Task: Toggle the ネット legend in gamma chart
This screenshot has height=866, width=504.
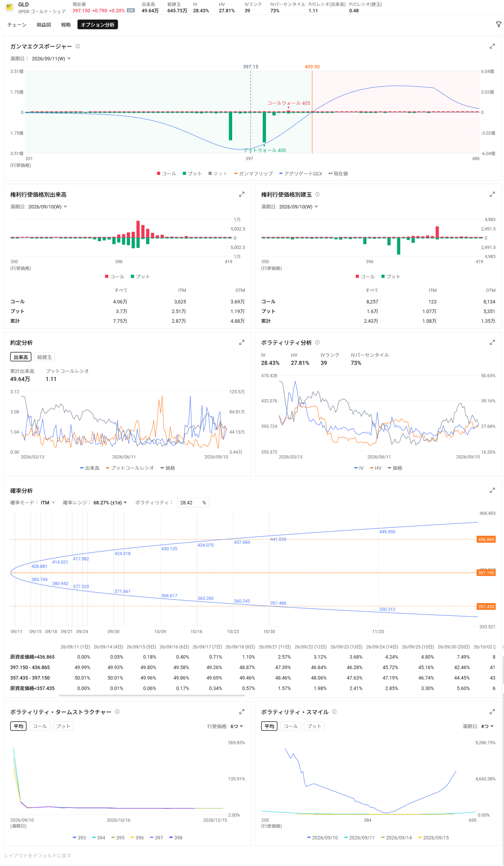Action: tap(218, 173)
